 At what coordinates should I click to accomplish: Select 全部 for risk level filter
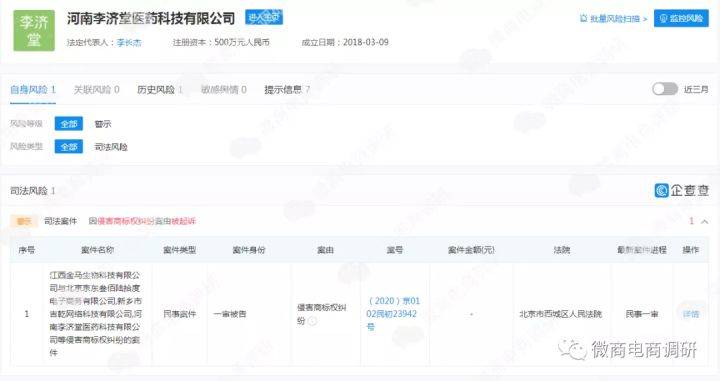(69, 123)
